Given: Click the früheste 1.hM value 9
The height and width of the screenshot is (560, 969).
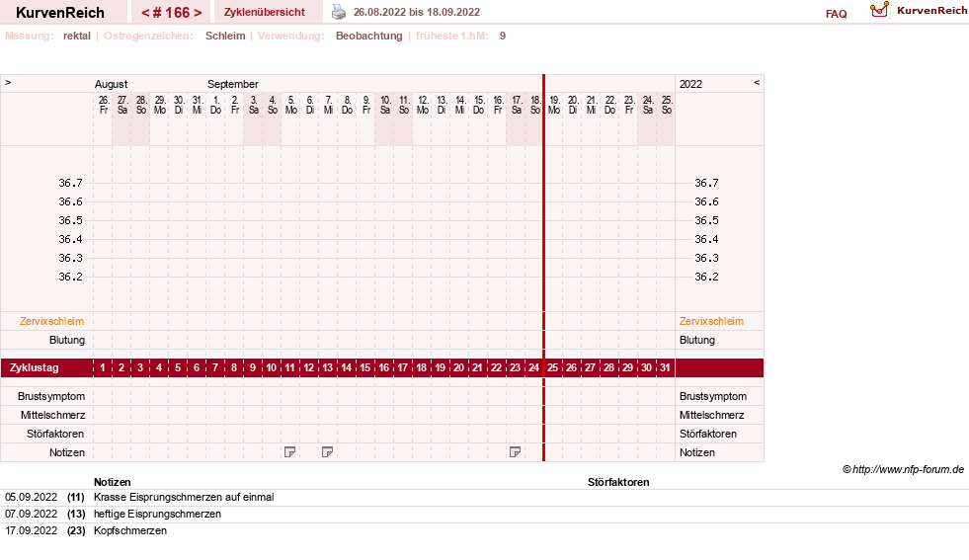Looking at the screenshot, I should [x=503, y=36].
